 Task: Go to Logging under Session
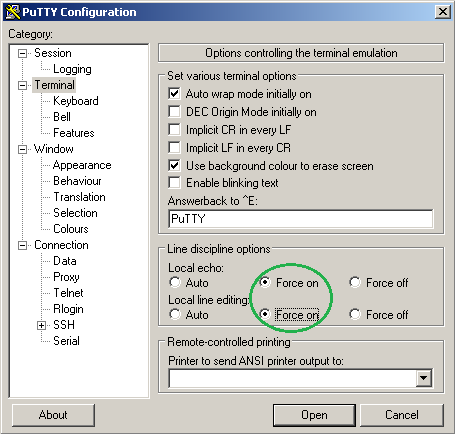click(72, 69)
